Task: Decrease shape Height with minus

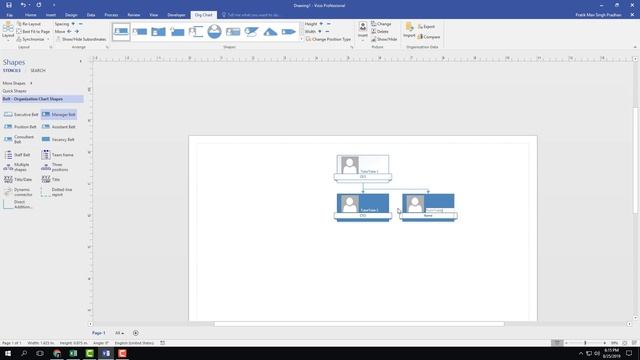Action: [329, 24]
